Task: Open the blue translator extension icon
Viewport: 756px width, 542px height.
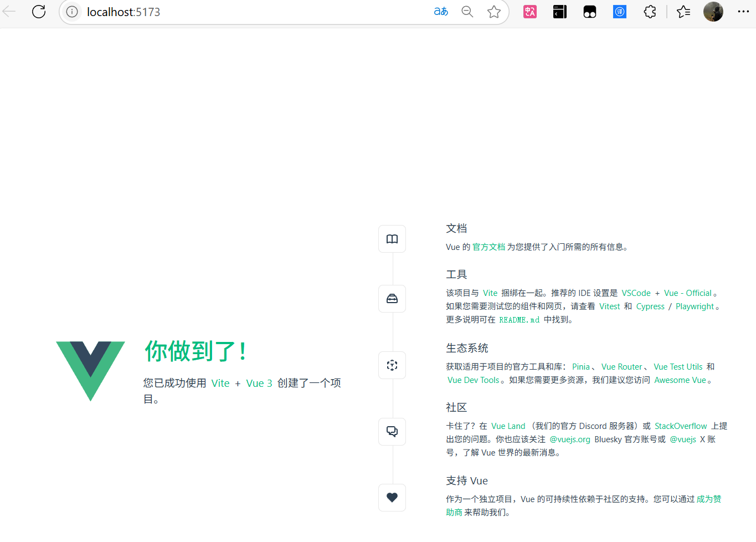Action: pos(620,12)
